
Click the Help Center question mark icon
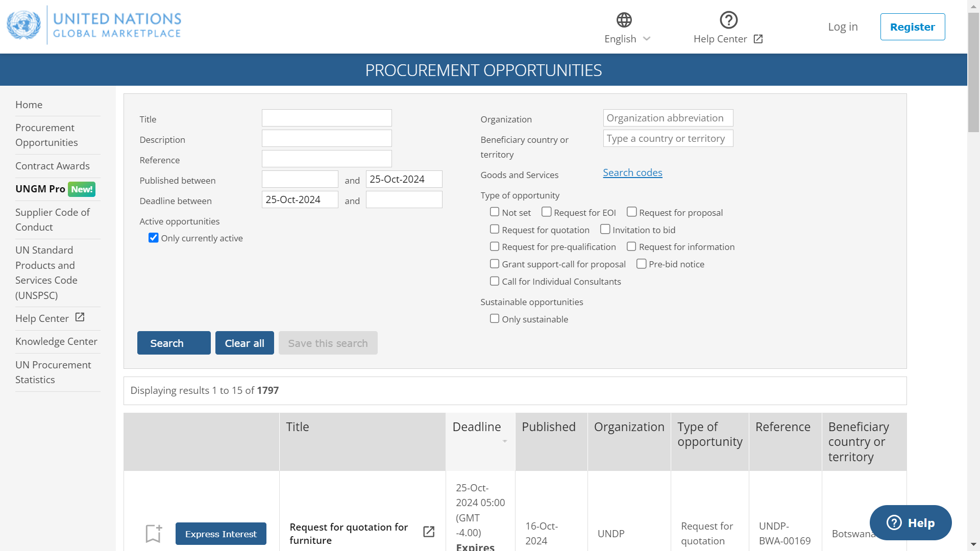(x=728, y=20)
